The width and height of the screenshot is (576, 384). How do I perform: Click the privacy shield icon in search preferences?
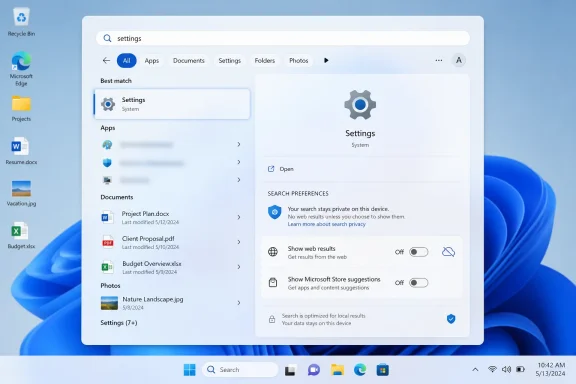(x=274, y=212)
